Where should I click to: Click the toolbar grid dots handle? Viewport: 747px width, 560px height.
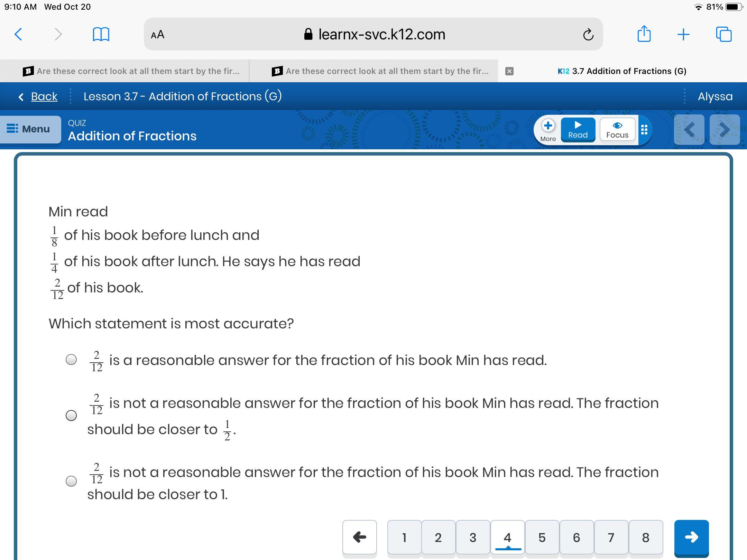[644, 130]
